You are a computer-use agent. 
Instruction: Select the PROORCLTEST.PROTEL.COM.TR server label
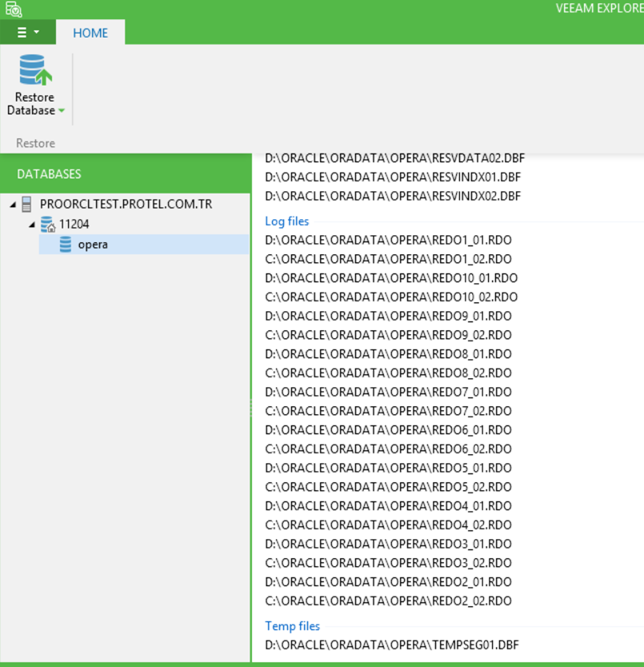126,204
